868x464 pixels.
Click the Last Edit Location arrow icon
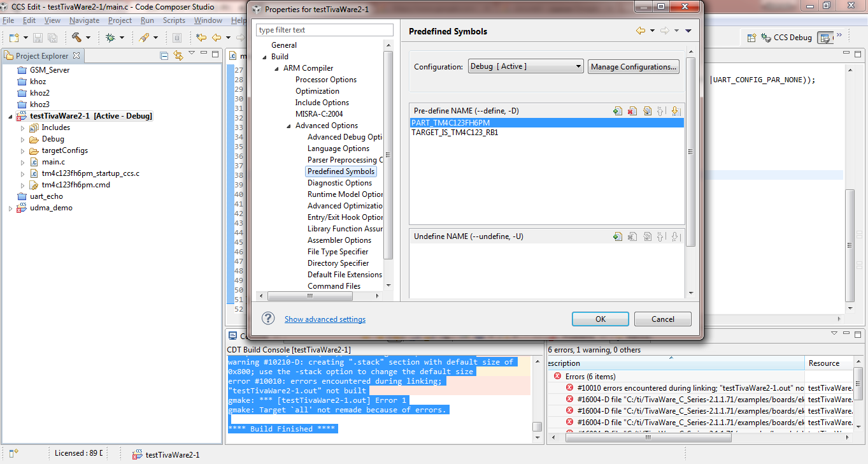click(201, 38)
